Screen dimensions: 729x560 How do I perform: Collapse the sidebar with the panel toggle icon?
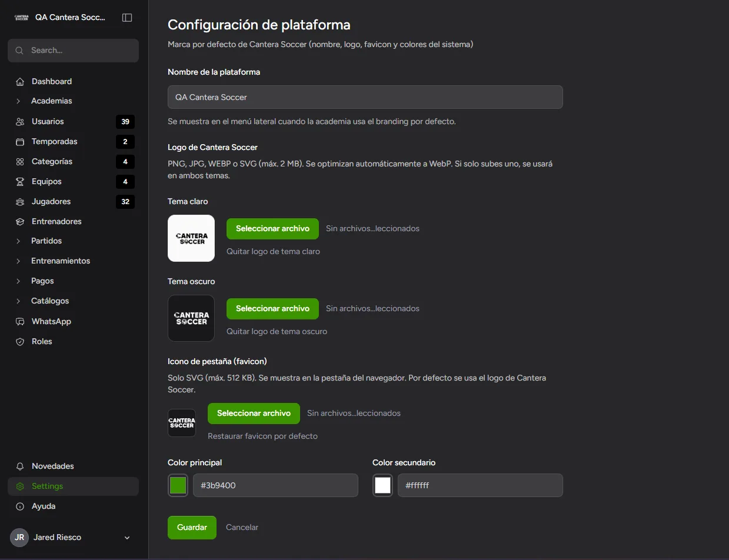tap(127, 18)
